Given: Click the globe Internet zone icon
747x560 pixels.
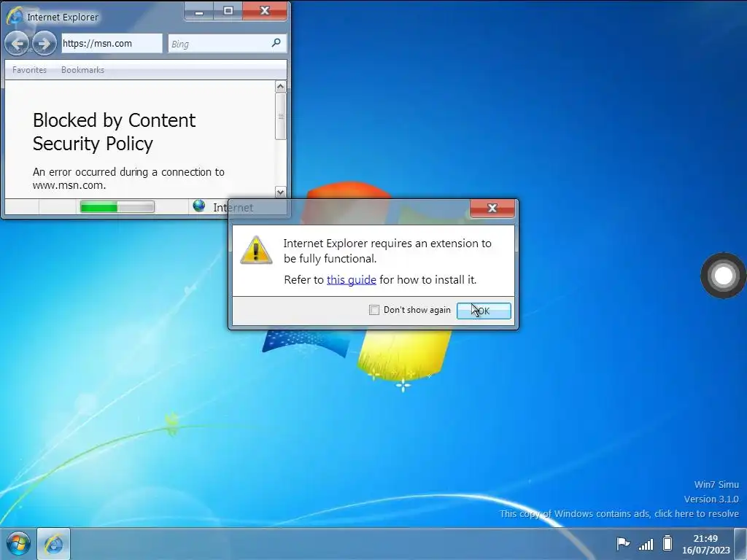Looking at the screenshot, I should click(x=198, y=206).
